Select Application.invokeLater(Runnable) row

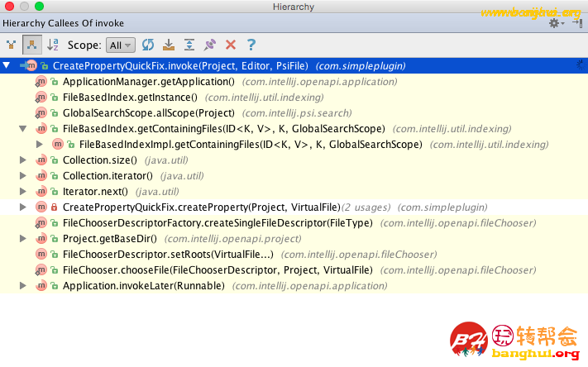pos(294,286)
